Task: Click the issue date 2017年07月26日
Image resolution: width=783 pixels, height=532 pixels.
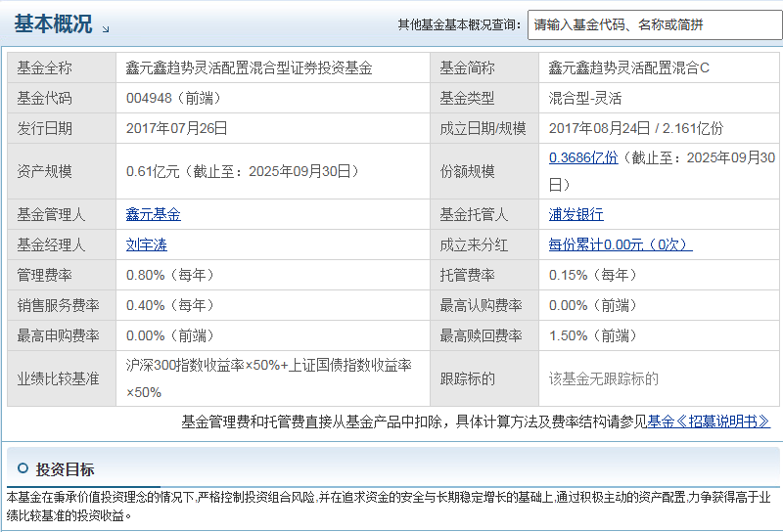Action: pos(177,129)
